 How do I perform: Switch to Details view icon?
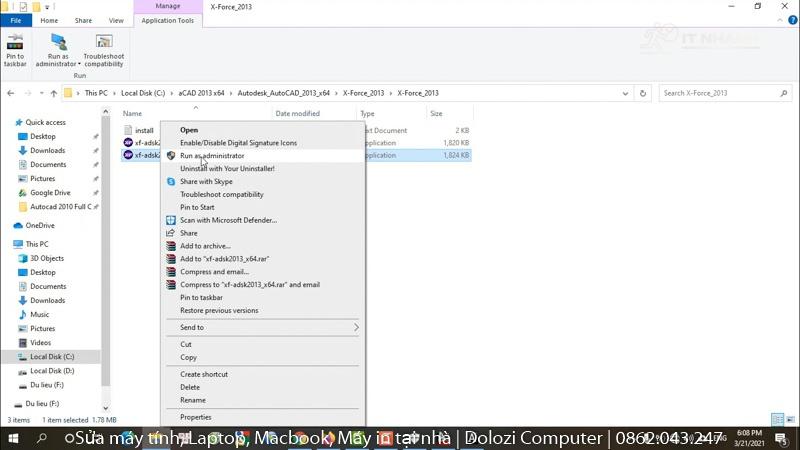[x=777, y=419]
